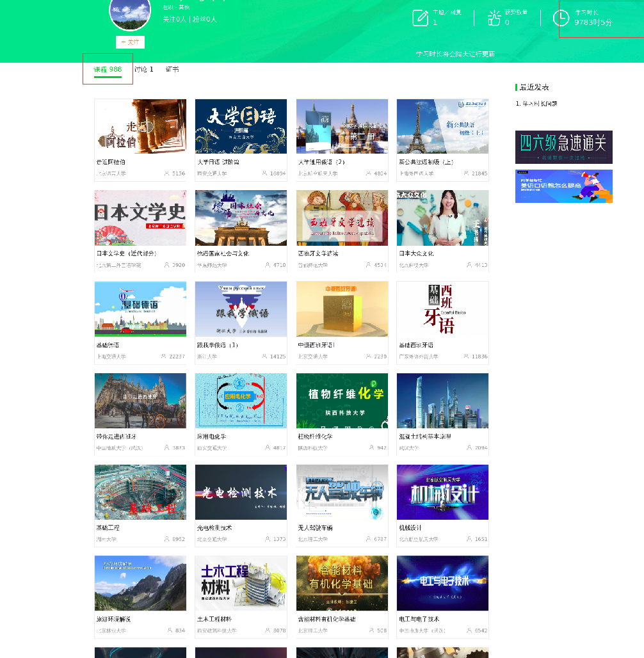Open the 大学日语 进阶篇 course thumbnail
Screen dimensions: 644x658
tap(241, 126)
